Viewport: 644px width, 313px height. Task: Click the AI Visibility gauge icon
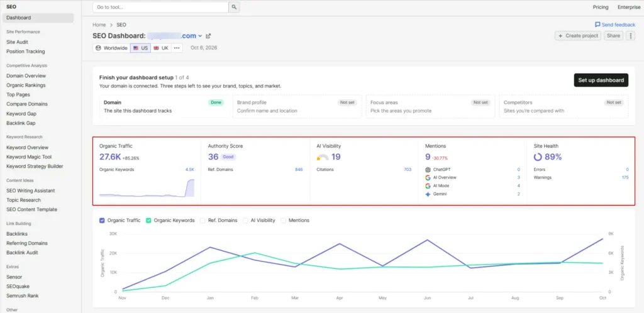tap(323, 157)
